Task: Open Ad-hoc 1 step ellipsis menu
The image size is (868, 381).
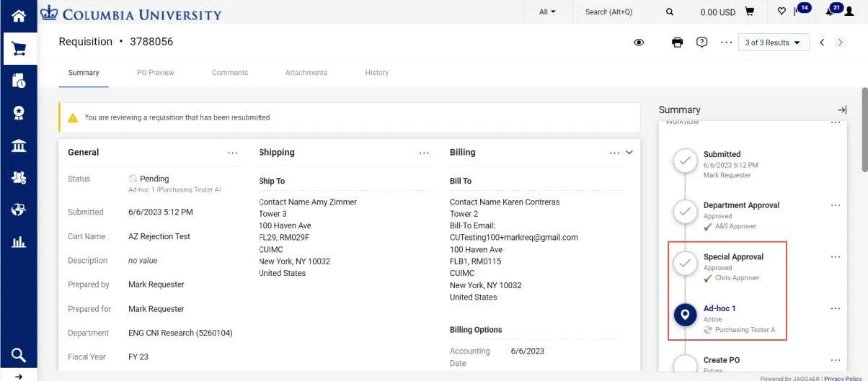Action: 836,308
